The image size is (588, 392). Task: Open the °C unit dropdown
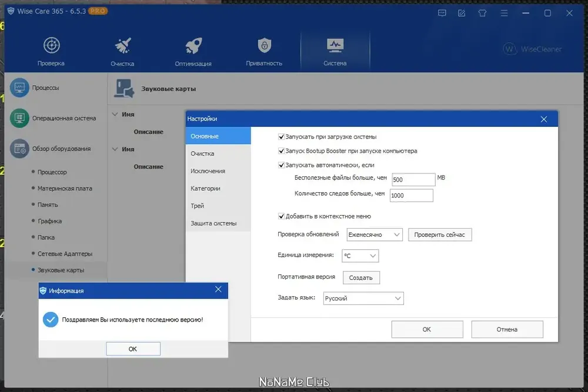coord(360,256)
